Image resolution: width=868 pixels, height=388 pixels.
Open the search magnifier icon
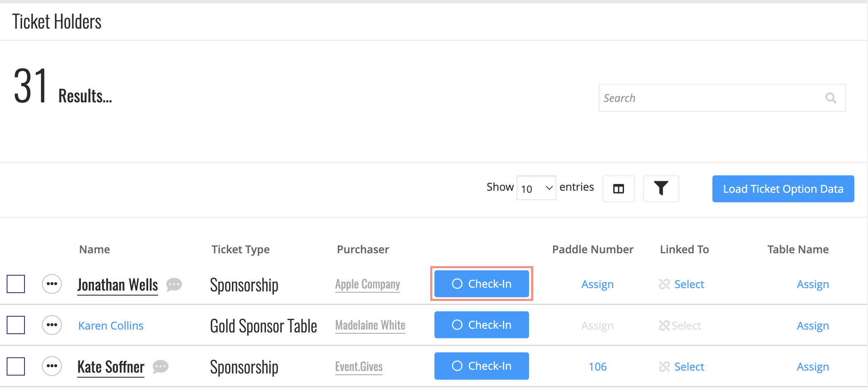[x=831, y=98]
